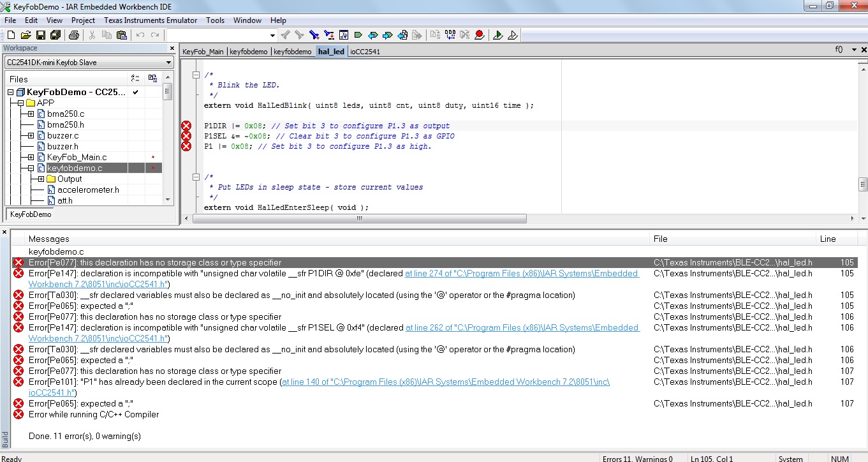868x462 pixels.
Task: Click the Redo toolbar icon
Action: [154, 35]
